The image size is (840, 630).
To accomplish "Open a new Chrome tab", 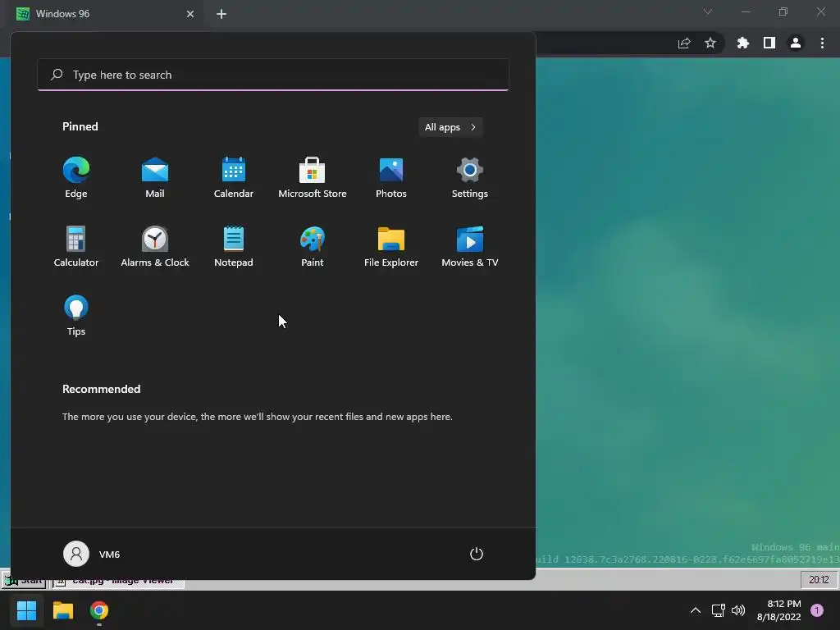I will [221, 14].
